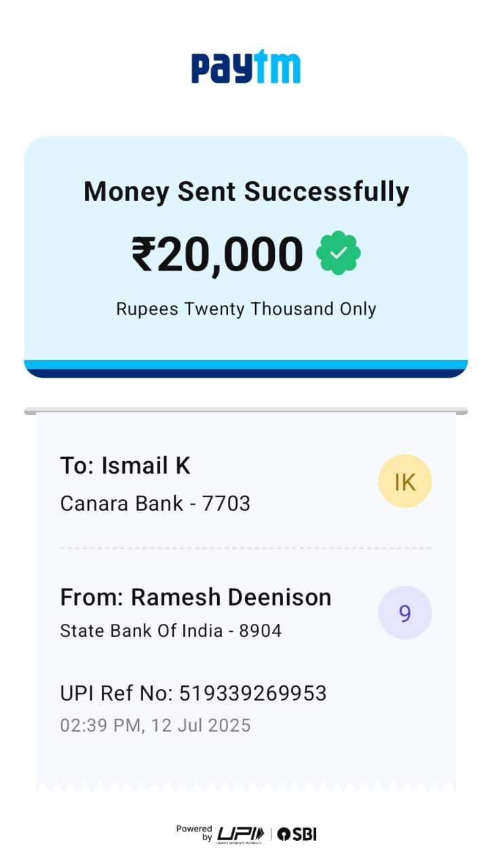Click "Canara Bank - 7703" account
The height and width of the screenshot is (868, 492).
coord(155,503)
